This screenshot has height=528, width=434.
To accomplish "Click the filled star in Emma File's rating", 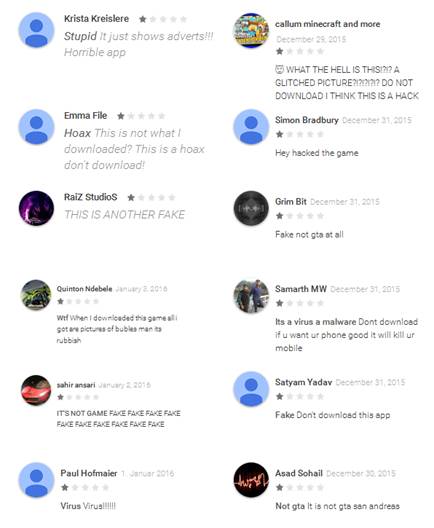I will click(121, 116).
